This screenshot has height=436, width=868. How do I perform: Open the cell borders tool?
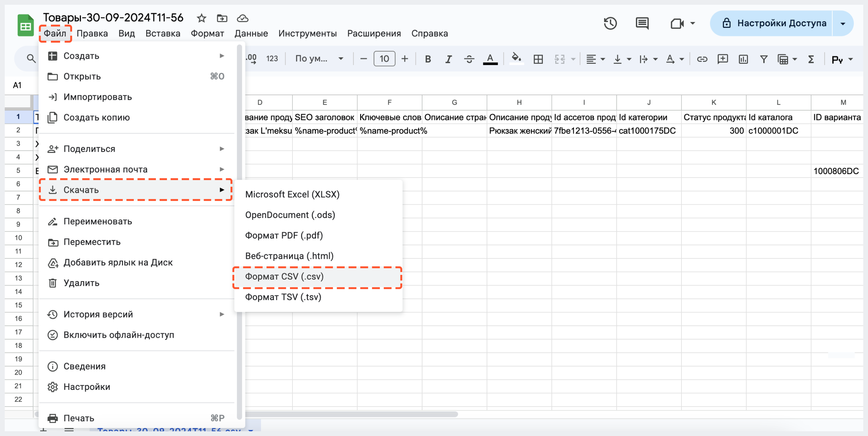pos(539,59)
